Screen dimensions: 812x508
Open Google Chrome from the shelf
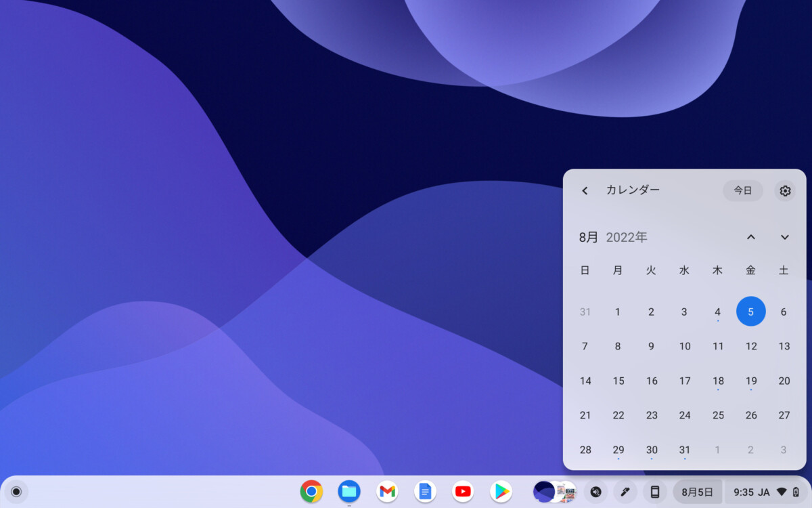click(x=311, y=491)
